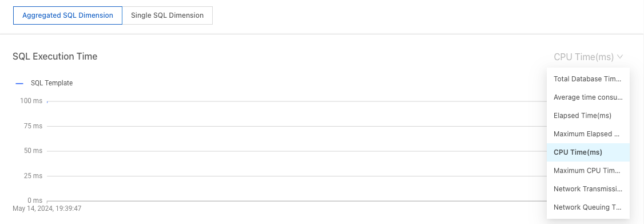This screenshot has height=224, width=644.
Task: Toggle the SQL Template legend series
Action: (51, 83)
